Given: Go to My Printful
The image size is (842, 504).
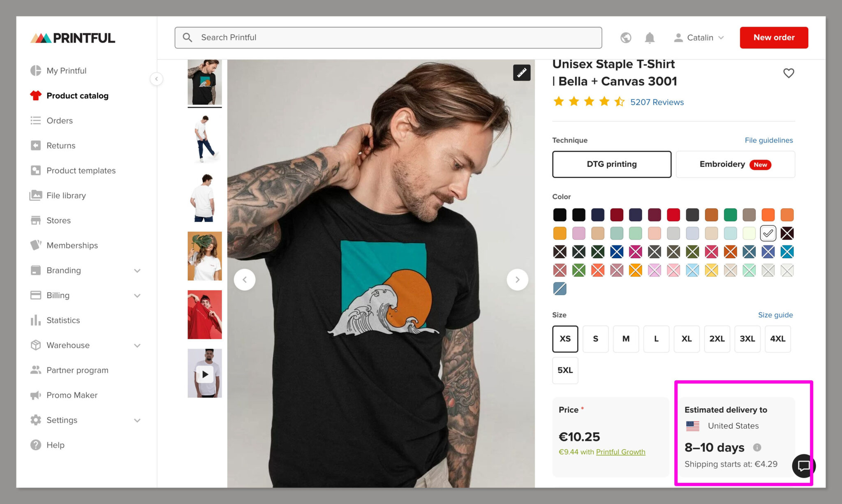Looking at the screenshot, I should tap(67, 70).
